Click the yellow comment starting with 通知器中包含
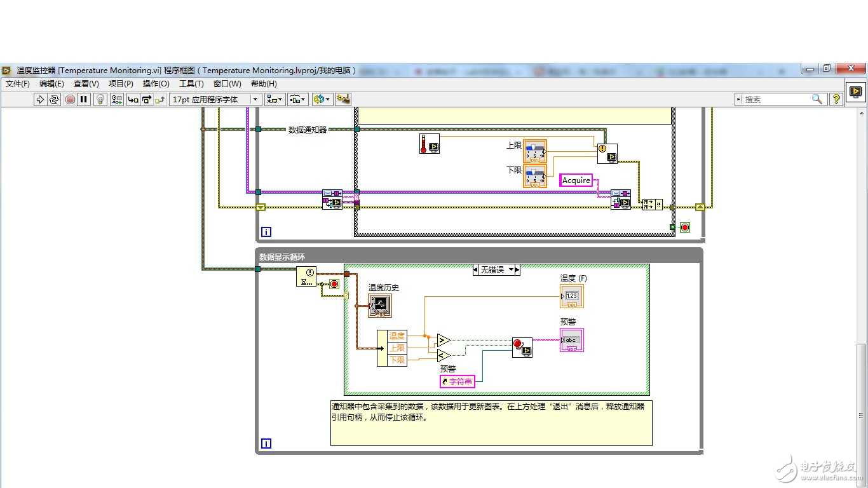868x488 pixels. (491, 423)
